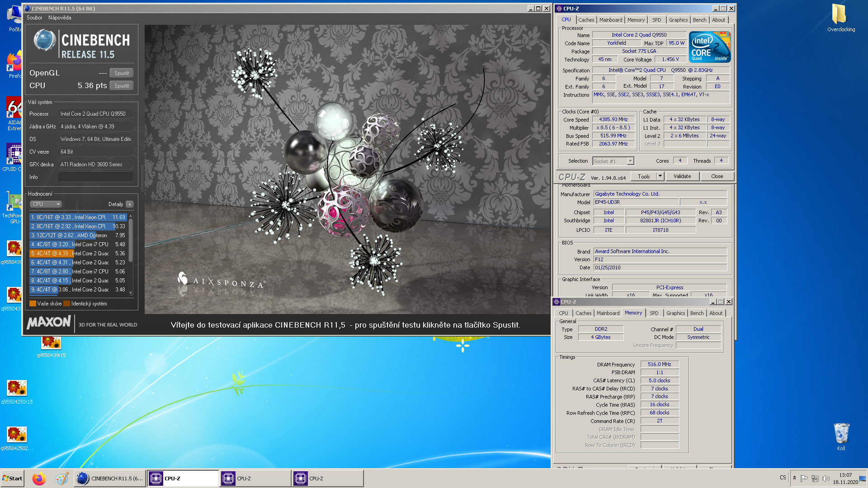
Task: Show hidden tray icons arrow
Action: pyautogui.click(x=794, y=478)
